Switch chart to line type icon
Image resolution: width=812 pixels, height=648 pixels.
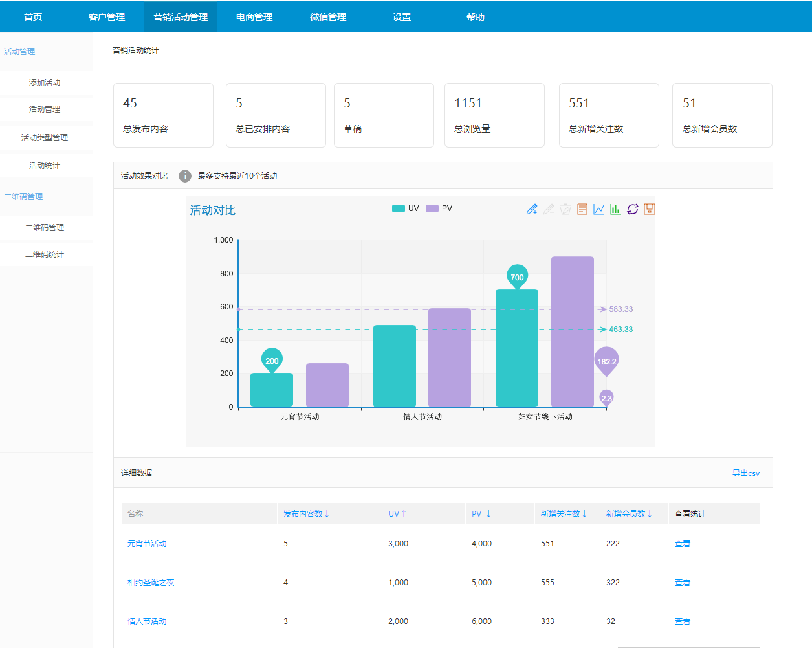tap(599, 209)
